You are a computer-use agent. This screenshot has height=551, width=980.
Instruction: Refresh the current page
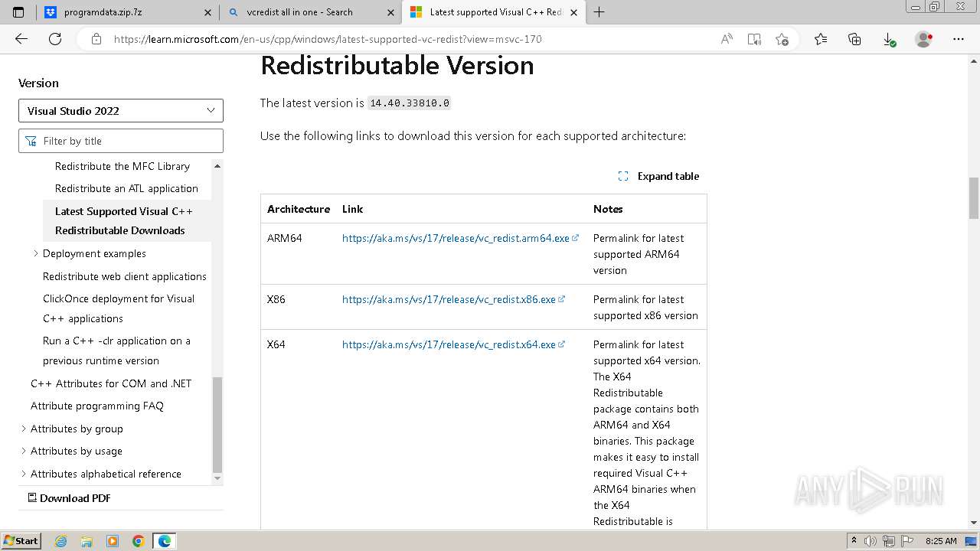coord(55,39)
